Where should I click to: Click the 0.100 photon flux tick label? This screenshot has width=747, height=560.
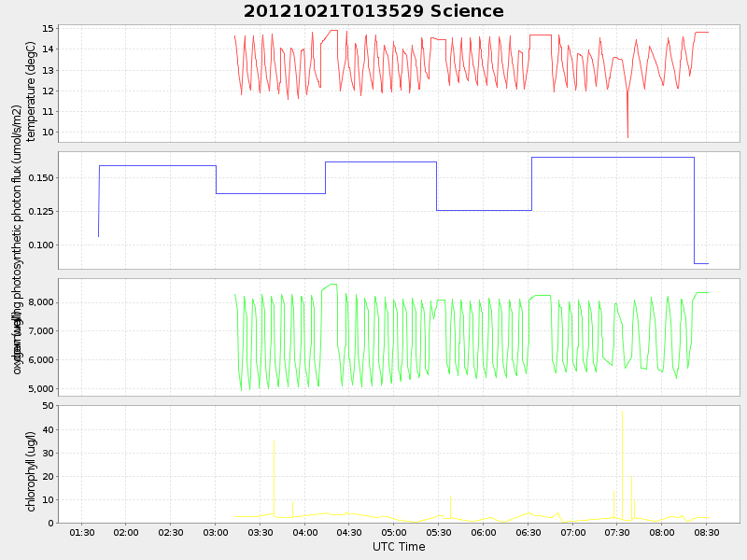point(41,245)
